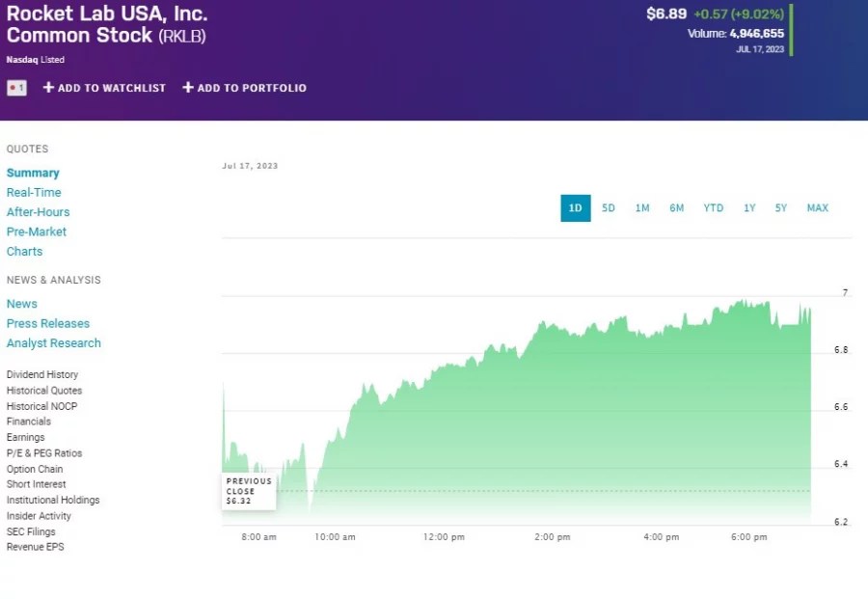
Task: Click the plus icon beside Add to Portfolio
Action: [x=188, y=88]
